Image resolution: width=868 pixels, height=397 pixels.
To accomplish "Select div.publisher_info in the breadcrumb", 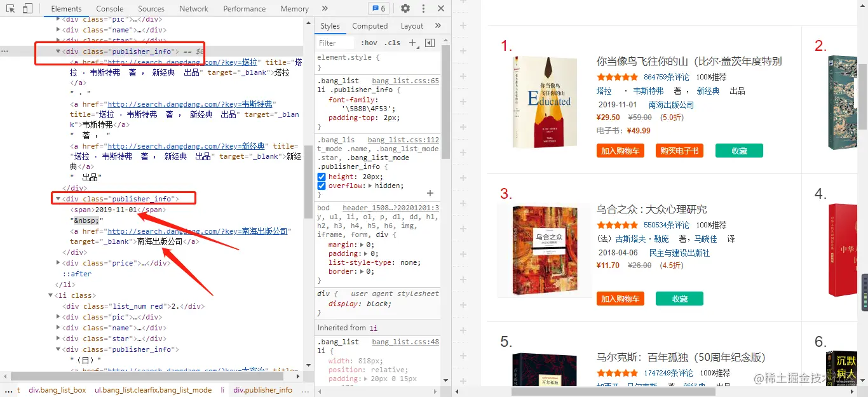I will [x=262, y=390].
